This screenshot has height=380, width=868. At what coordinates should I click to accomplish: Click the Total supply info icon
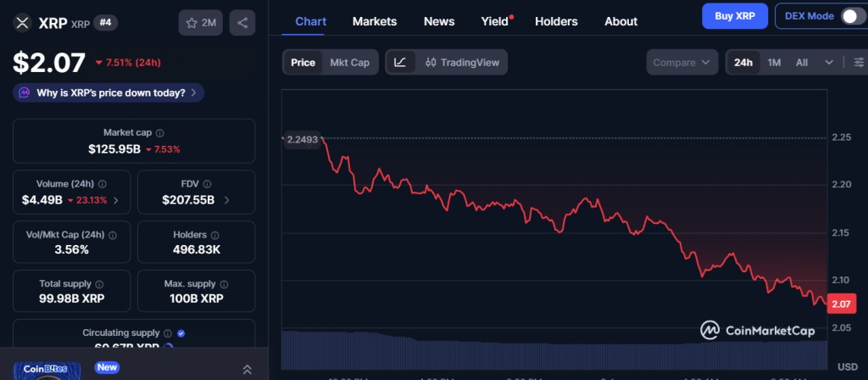[x=99, y=284]
